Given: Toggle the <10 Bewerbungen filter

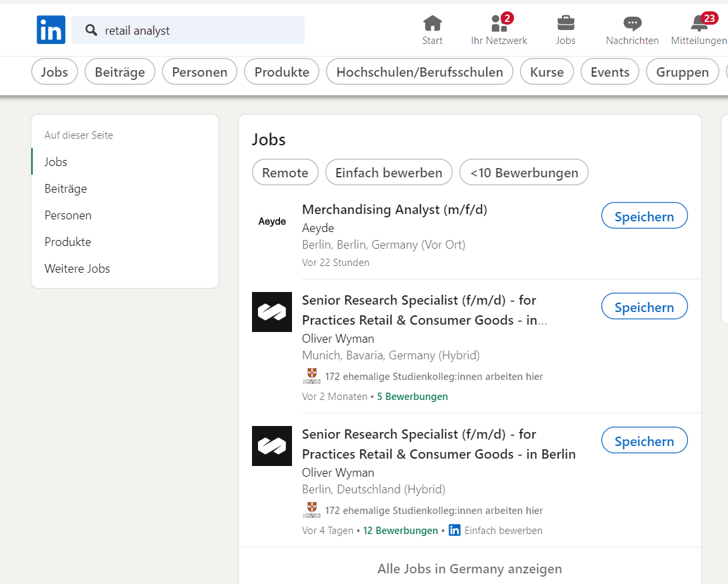Looking at the screenshot, I should point(524,172).
